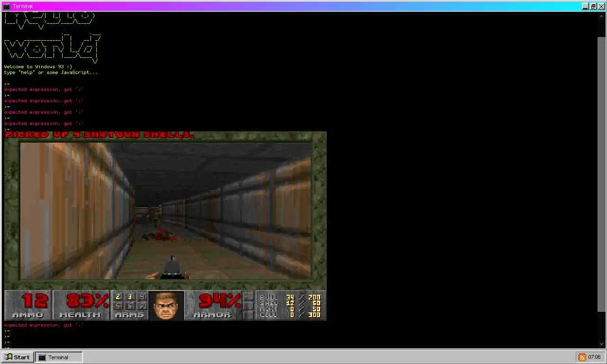Close the Terminal window
This screenshot has width=607, height=364.
point(601,7)
